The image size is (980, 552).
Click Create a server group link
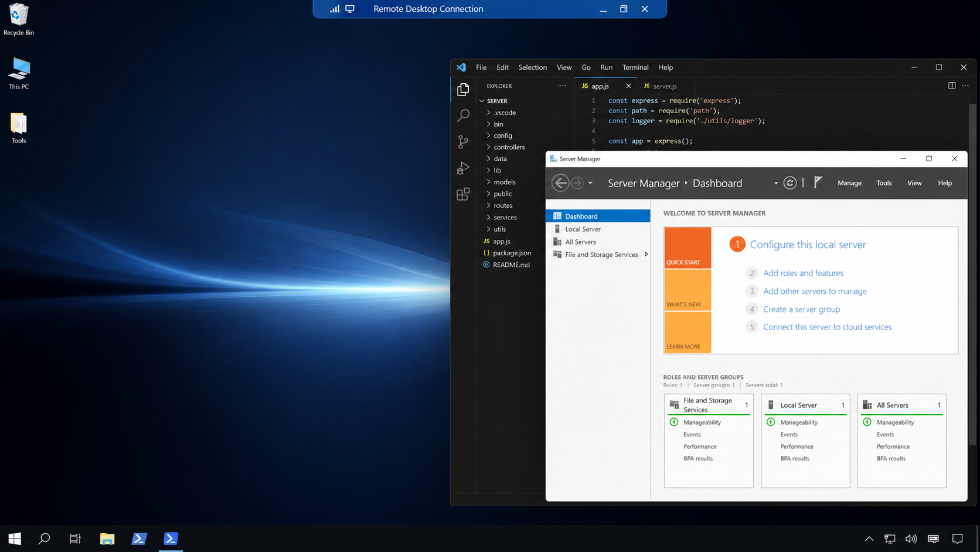801,309
